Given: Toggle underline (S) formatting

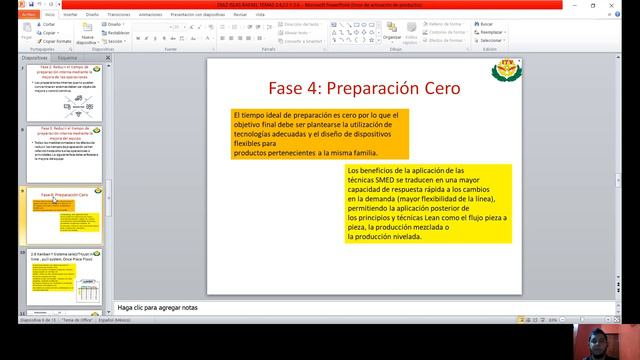Looking at the screenshot, I should (155, 38).
